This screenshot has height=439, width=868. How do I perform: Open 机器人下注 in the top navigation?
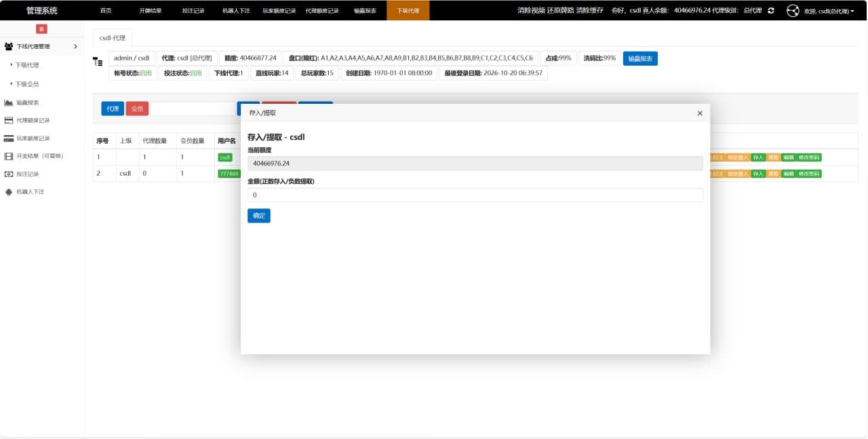(x=236, y=11)
